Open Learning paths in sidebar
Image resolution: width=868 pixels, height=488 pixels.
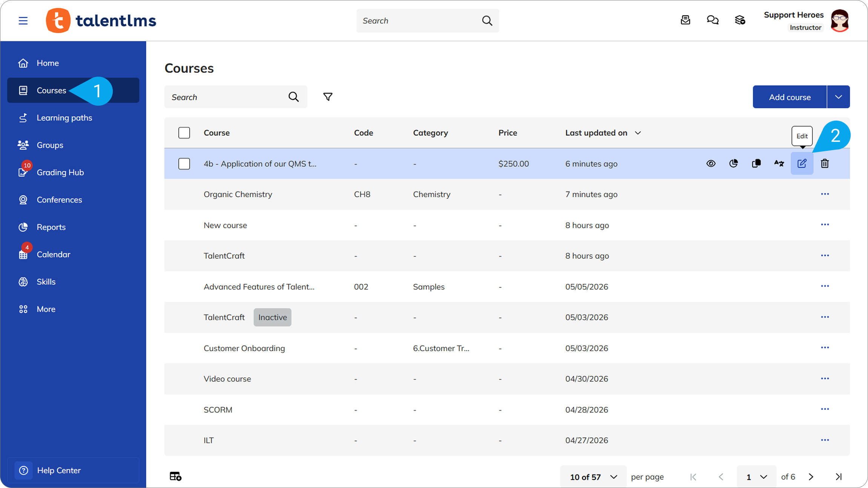[x=74, y=118]
